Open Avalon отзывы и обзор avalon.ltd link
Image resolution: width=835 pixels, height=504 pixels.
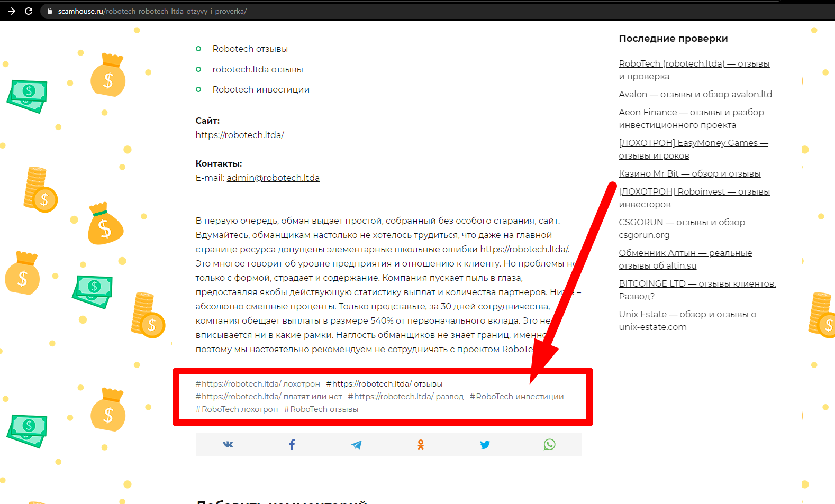[x=695, y=94]
